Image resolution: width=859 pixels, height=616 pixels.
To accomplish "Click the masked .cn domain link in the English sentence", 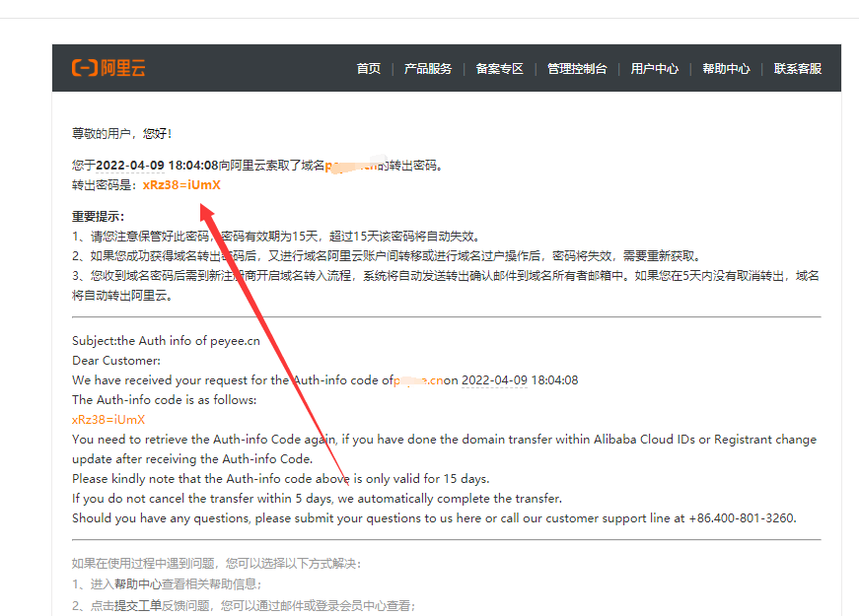I will (418, 380).
